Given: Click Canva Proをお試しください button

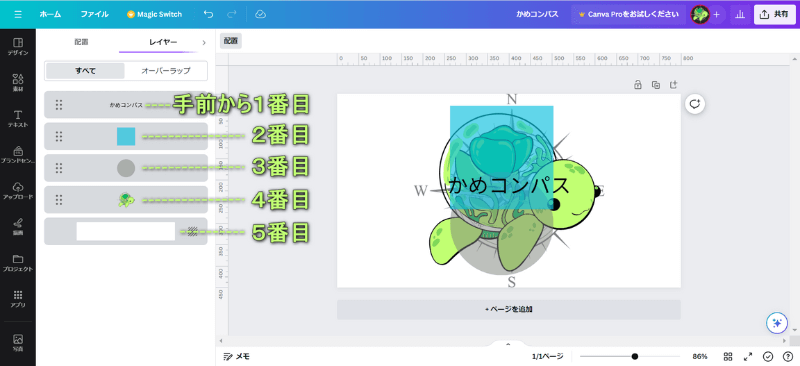Looking at the screenshot, I should click(x=629, y=14).
